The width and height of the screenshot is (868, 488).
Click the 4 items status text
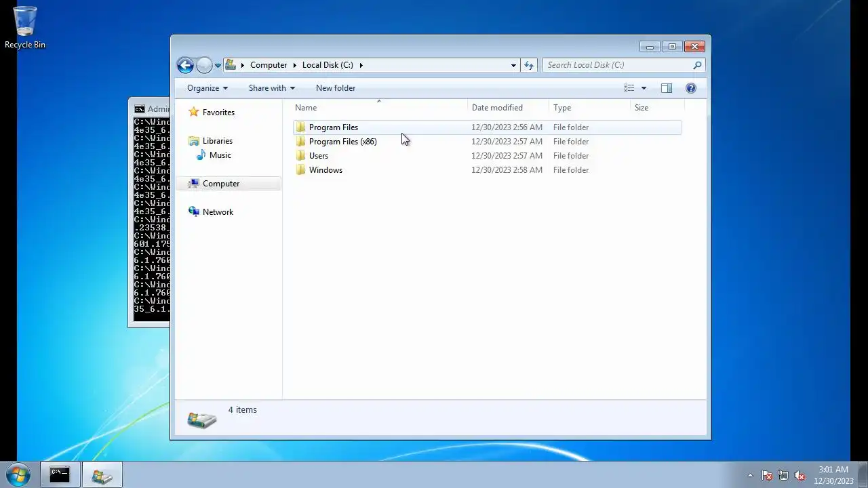(x=243, y=410)
